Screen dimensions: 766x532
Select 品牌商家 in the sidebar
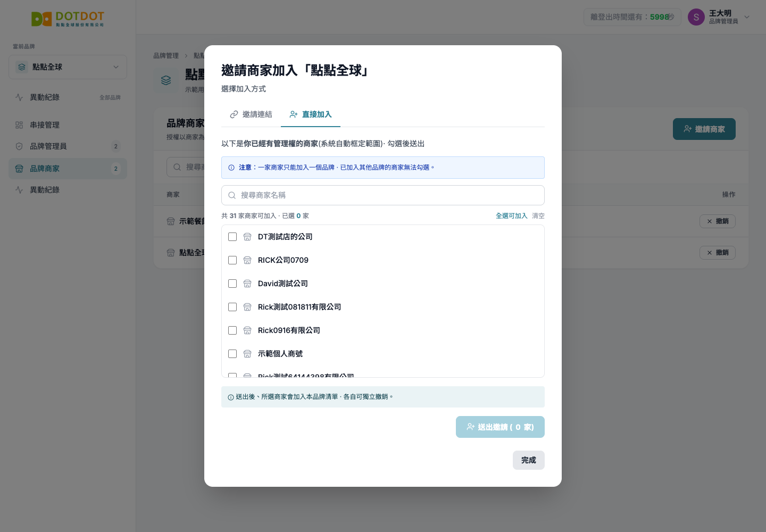68,169
